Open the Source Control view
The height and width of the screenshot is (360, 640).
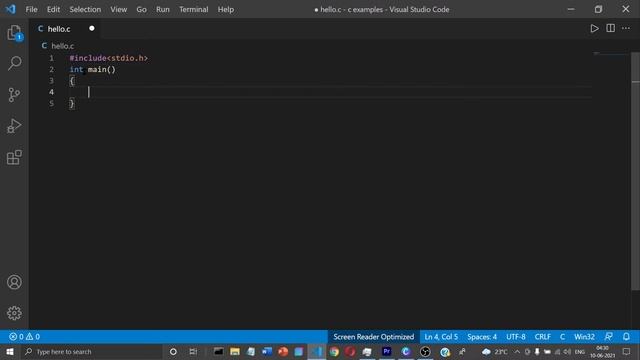(x=14, y=95)
